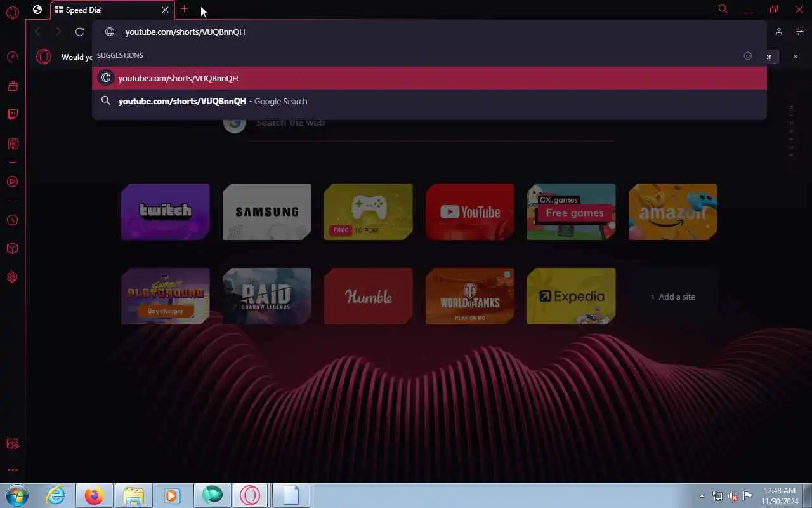Open the profile account icon
The image size is (812, 508).
pos(779,32)
